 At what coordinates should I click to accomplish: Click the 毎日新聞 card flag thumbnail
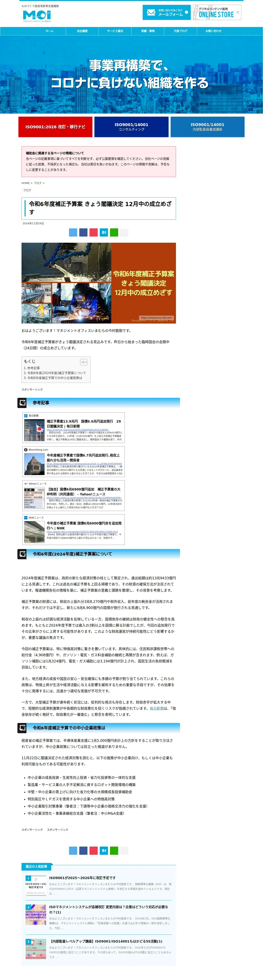coord(34,430)
